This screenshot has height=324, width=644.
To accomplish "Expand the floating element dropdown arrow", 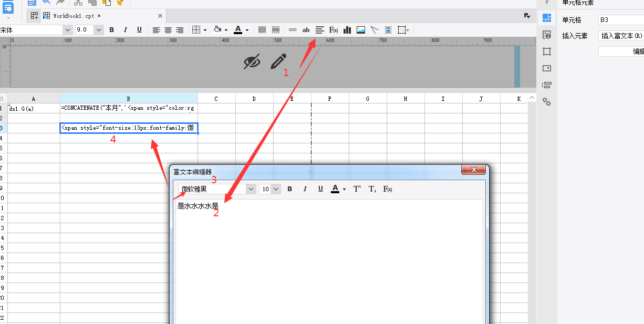I will click(x=408, y=30).
